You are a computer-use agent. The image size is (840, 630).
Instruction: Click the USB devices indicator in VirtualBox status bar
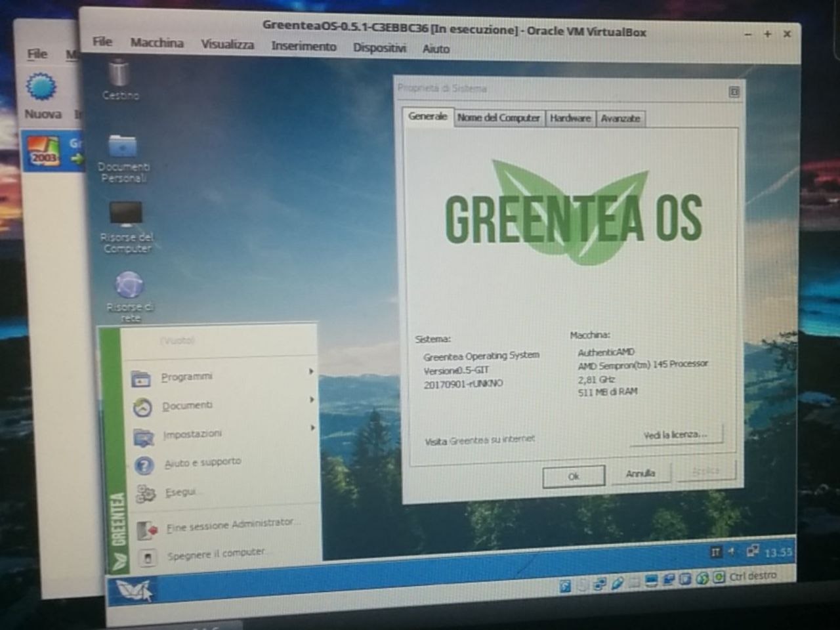tap(617, 583)
